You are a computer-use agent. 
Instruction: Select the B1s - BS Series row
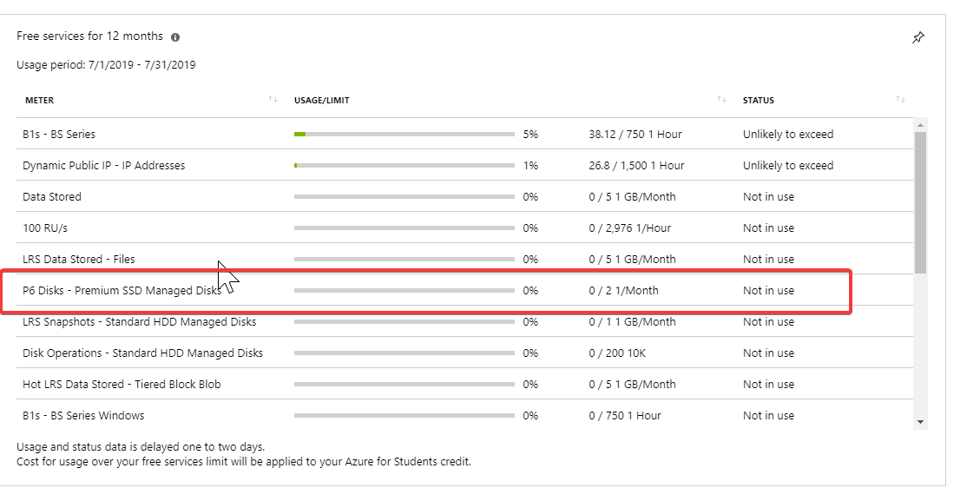tap(59, 135)
